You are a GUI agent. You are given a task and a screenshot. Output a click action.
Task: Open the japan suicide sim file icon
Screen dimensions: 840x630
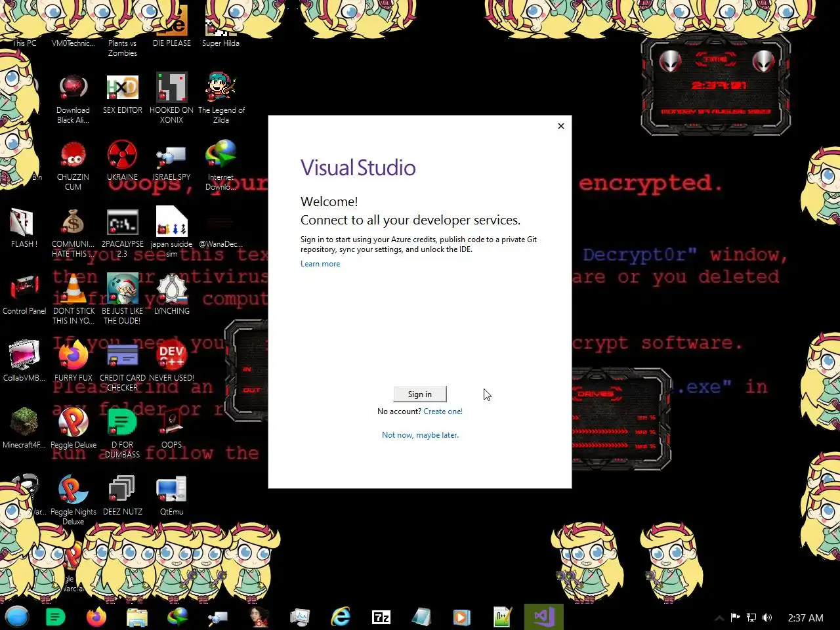172,232
